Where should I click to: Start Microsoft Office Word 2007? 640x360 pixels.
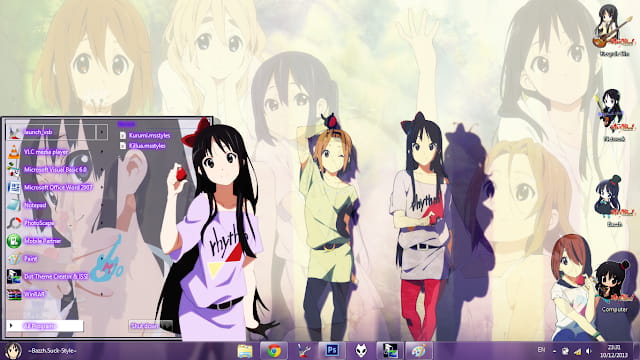pos(58,187)
